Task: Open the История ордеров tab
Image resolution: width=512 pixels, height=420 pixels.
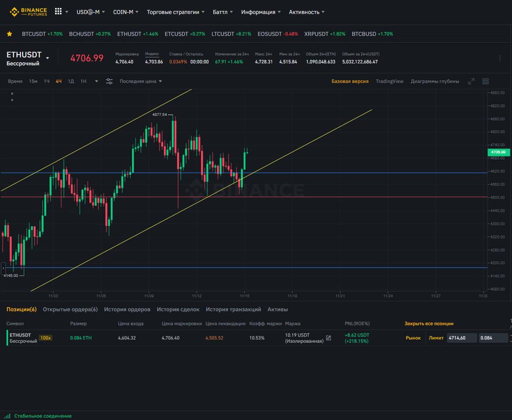Action: point(127,309)
